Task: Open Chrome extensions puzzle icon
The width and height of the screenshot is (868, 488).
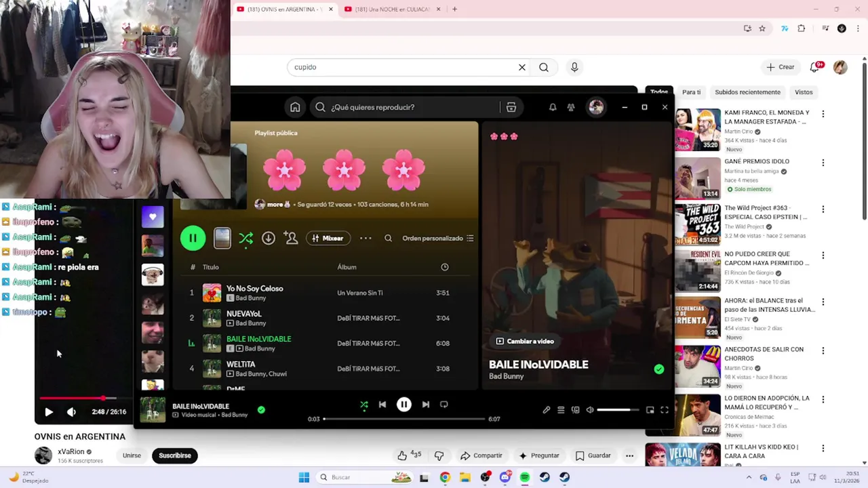Action: tap(802, 28)
